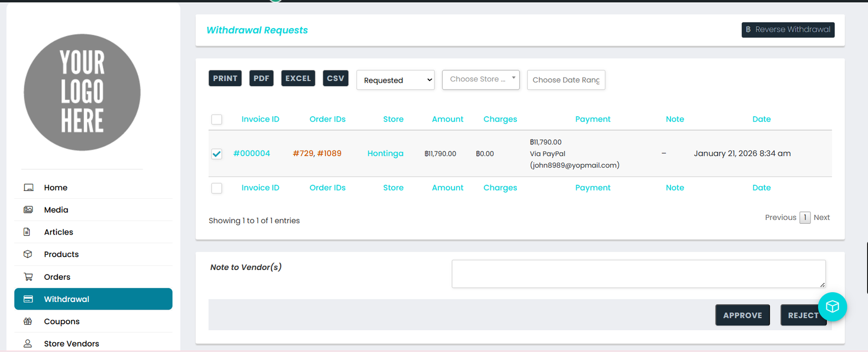Open the Choose Date Range picker

click(x=566, y=80)
